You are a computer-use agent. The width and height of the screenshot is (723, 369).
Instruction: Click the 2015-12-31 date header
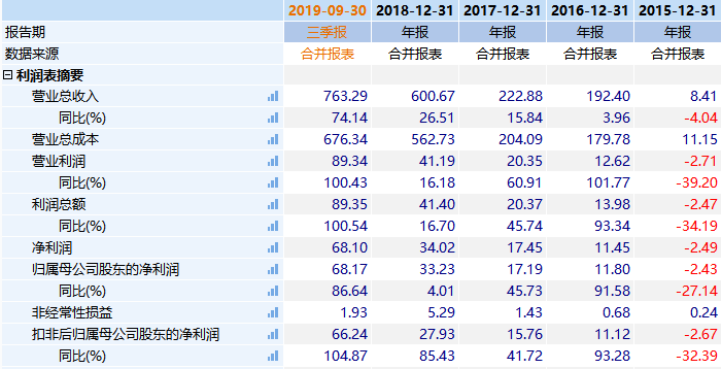pos(678,11)
